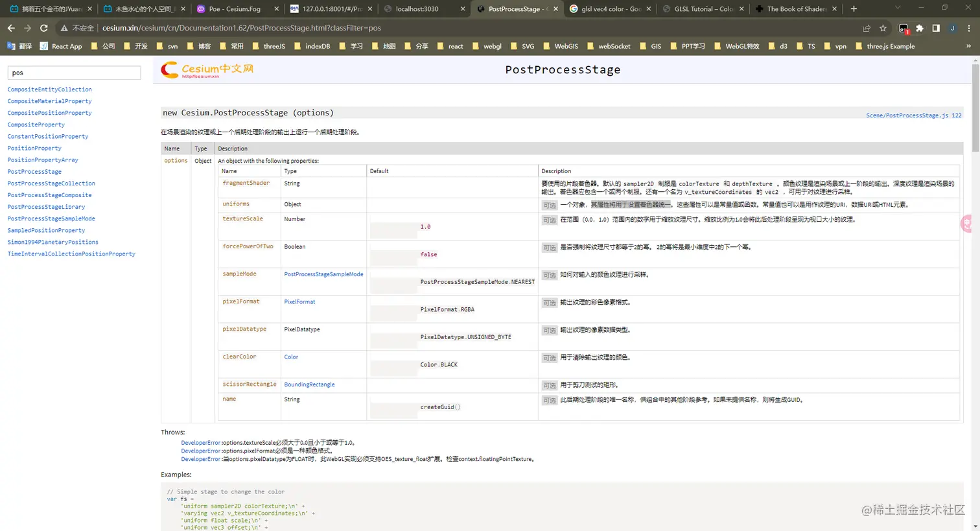This screenshot has width=980, height=531.
Task: Open the PixelFormat type link
Action: [299, 301]
